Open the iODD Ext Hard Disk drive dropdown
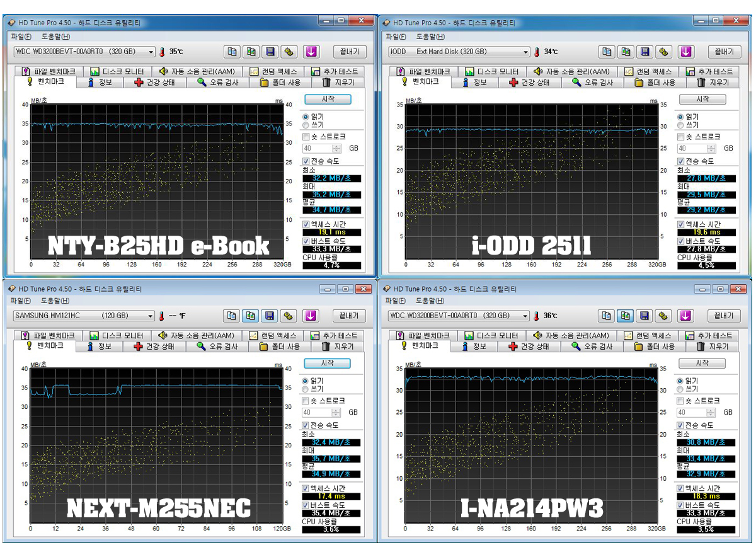This screenshot has height=557, width=756. tap(459, 52)
